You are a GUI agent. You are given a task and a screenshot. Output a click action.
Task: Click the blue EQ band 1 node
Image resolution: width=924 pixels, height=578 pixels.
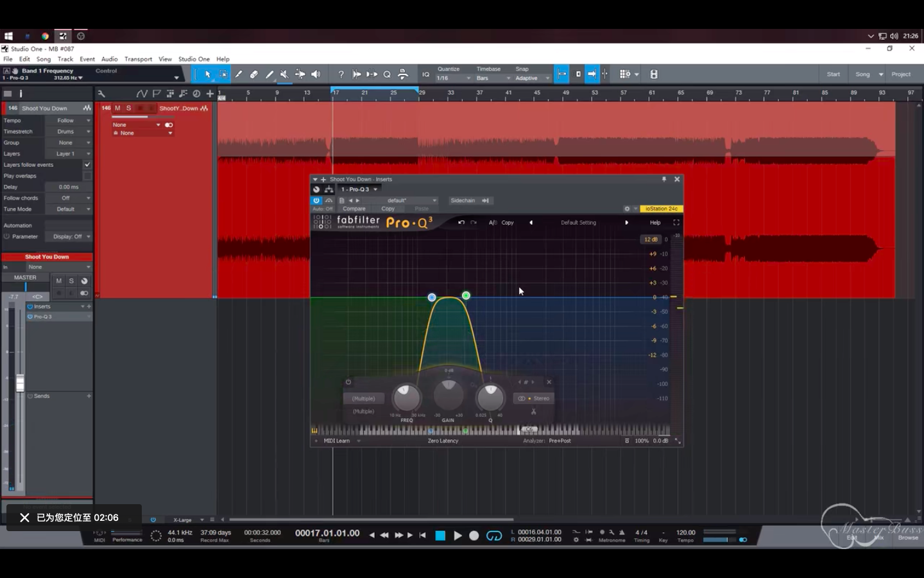point(432,297)
